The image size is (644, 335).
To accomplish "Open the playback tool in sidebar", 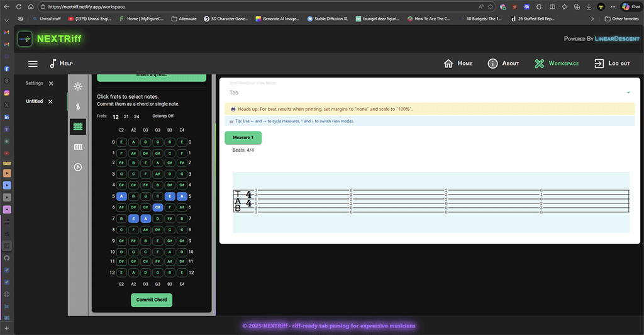I will tap(78, 167).
